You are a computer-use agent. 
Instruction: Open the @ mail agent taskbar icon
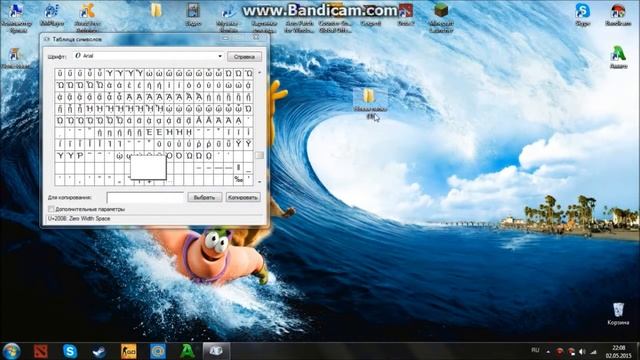click(x=158, y=351)
